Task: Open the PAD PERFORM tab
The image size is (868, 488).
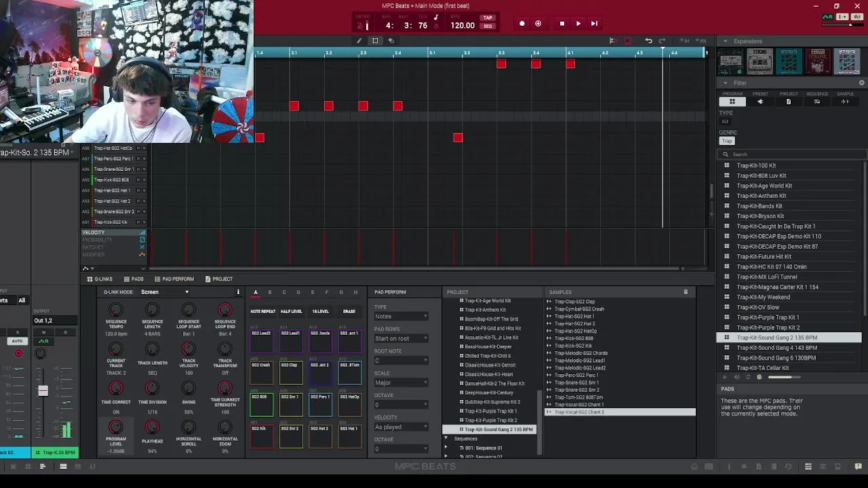Action: coord(174,279)
